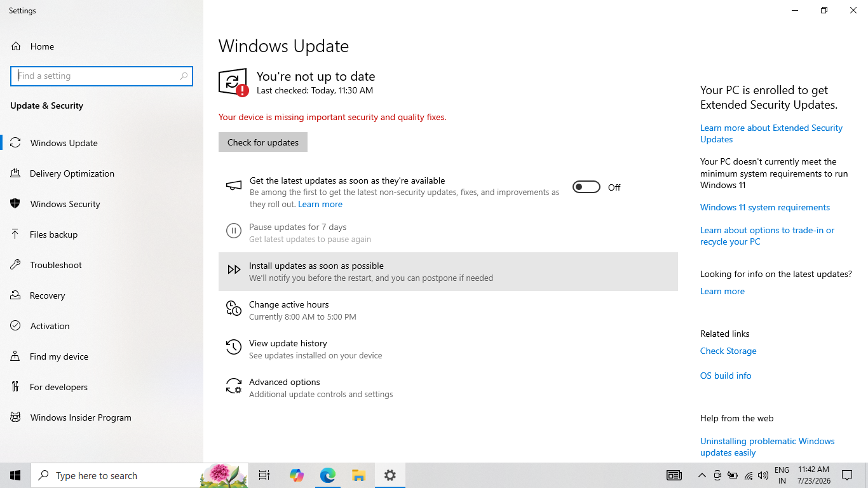Click the missing security fixes warning text

pos(332,117)
